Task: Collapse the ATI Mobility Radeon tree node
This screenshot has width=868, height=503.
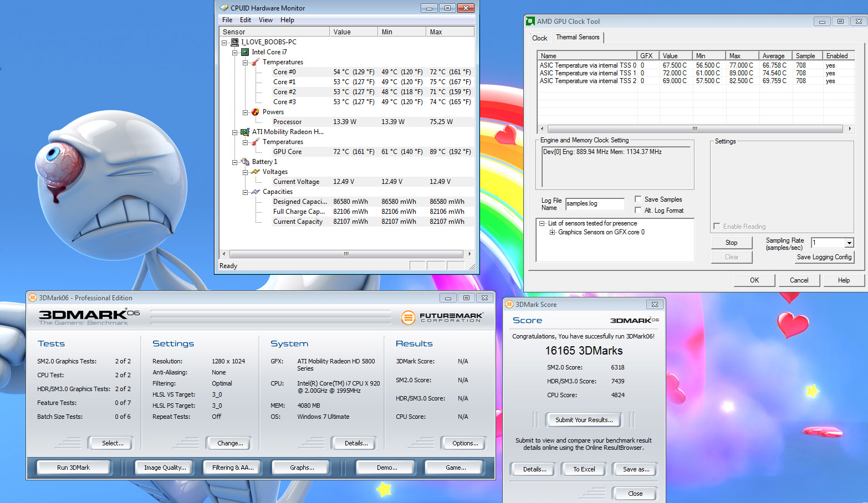Action: click(235, 132)
